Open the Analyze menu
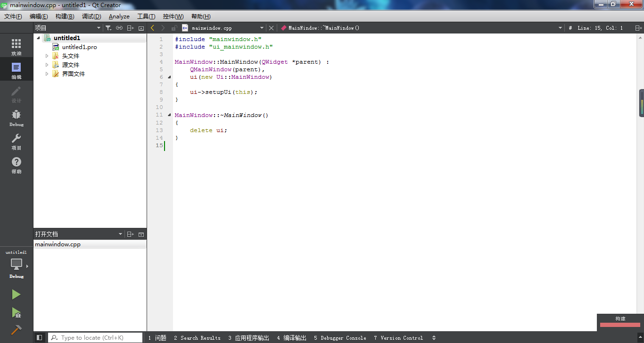The image size is (644, 343). point(119,17)
